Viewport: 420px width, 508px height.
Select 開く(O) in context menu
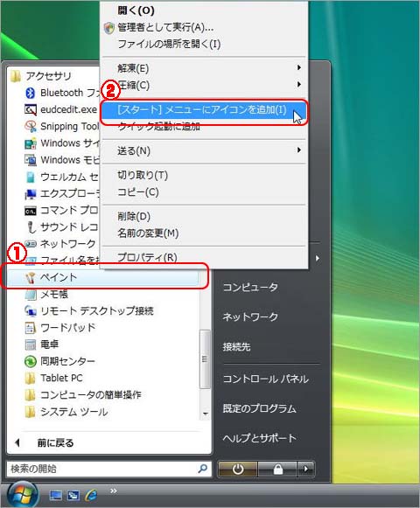[x=205, y=10]
